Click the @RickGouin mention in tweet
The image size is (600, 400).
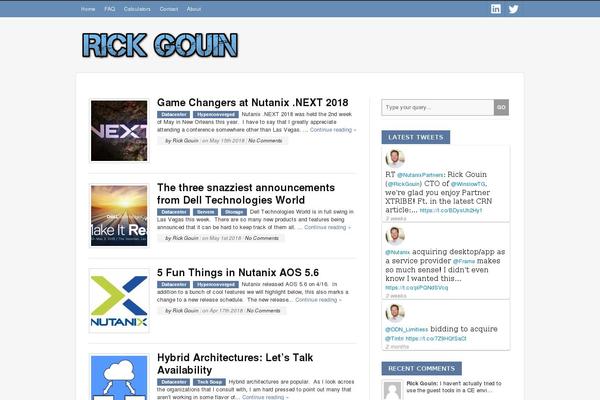coord(404,184)
